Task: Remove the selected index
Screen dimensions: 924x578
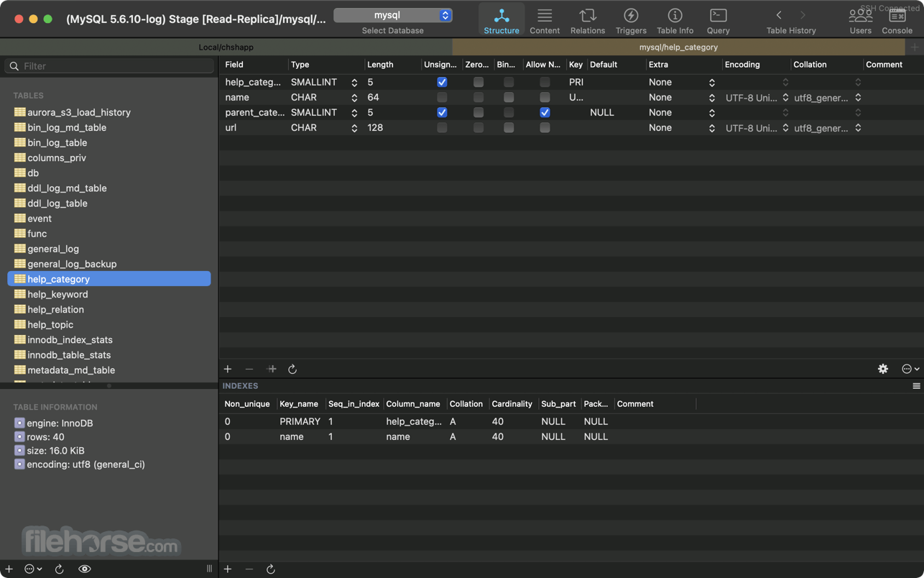Action: 249,569
